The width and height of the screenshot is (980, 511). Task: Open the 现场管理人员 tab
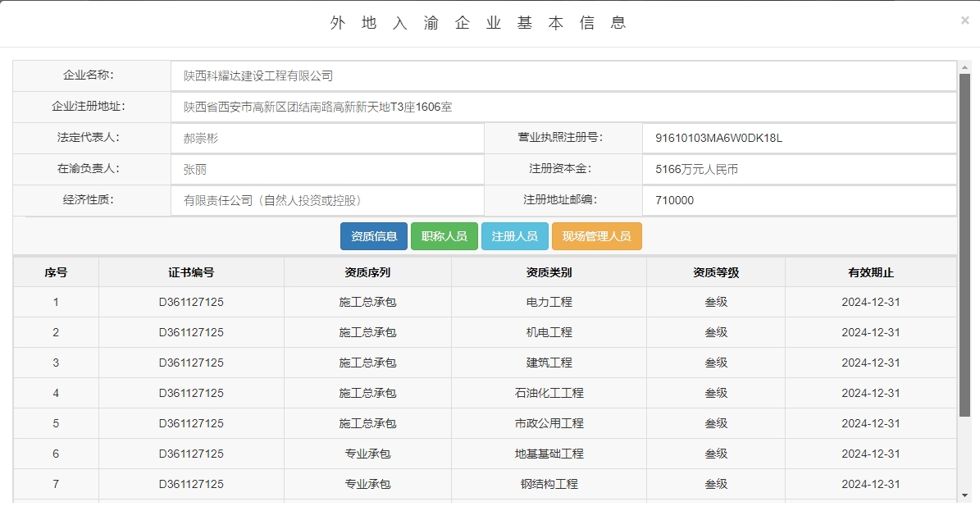pos(597,236)
